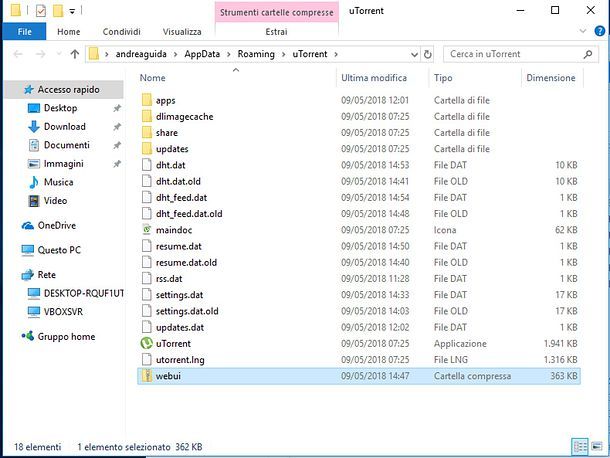This screenshot has height=458, width=610.
Task: Expand chevron after Roaming in path
Action: pyautogui.click(x=284, y=54)
